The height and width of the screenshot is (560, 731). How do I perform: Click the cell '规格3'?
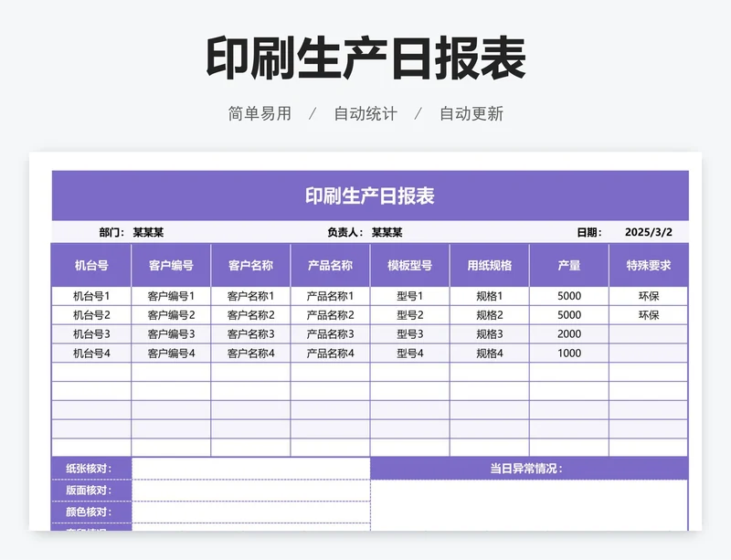(490, 334)
